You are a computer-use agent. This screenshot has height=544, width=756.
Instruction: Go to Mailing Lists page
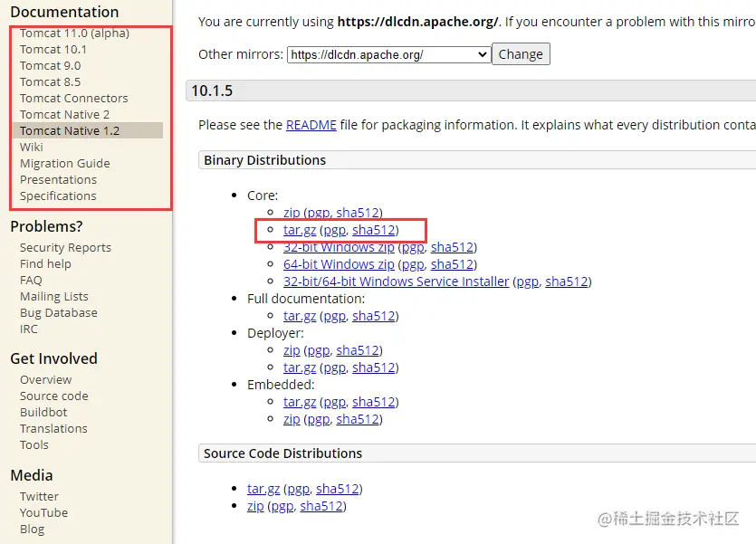tap(54, 296)
